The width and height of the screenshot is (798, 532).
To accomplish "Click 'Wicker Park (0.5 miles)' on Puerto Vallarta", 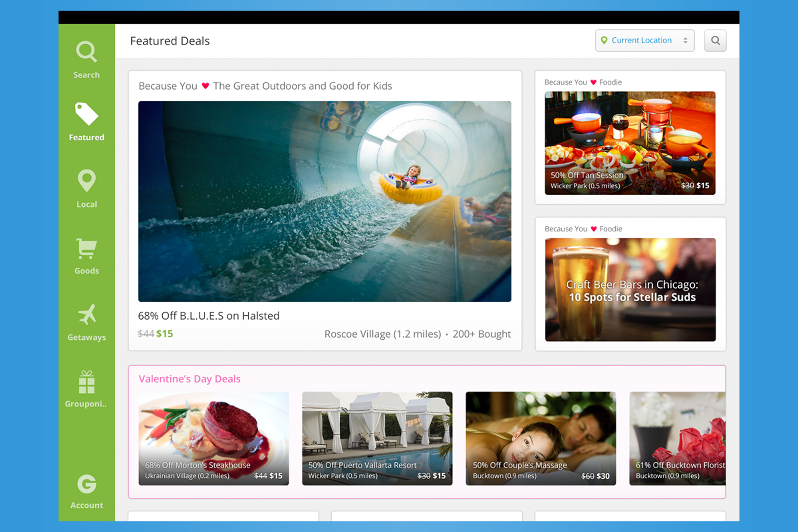I will coord(343,476).
